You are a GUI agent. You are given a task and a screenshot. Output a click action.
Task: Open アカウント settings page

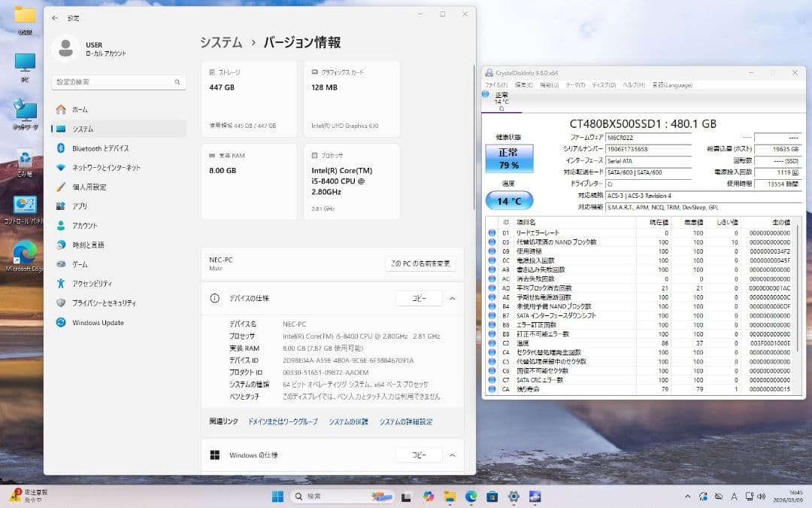click(119, 226)
